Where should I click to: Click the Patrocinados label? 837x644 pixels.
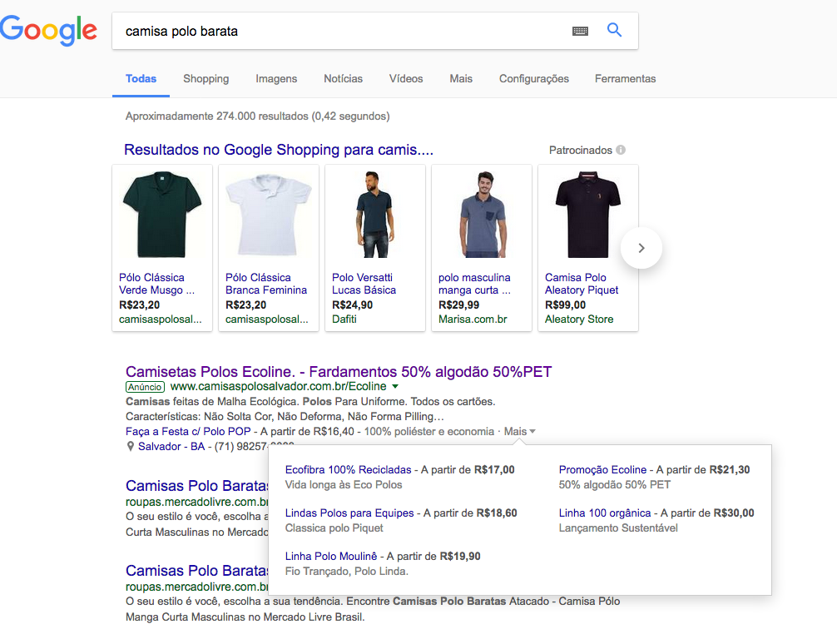580,150
